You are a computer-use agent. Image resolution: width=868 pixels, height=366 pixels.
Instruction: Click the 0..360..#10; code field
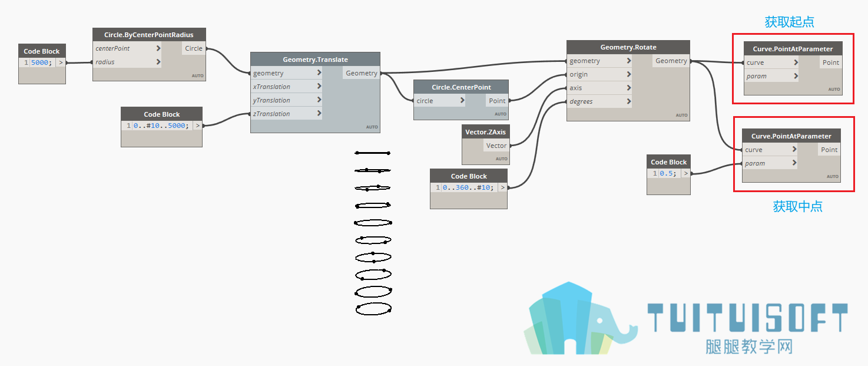[x=469, y=187]
